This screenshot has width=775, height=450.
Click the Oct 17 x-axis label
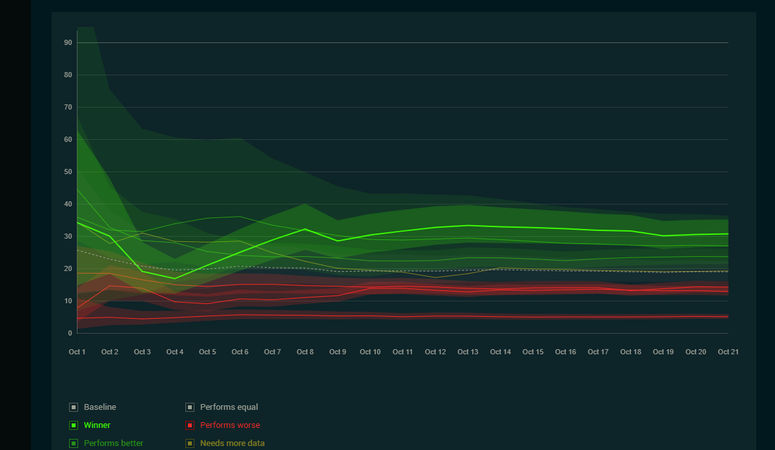coord(598,352)
